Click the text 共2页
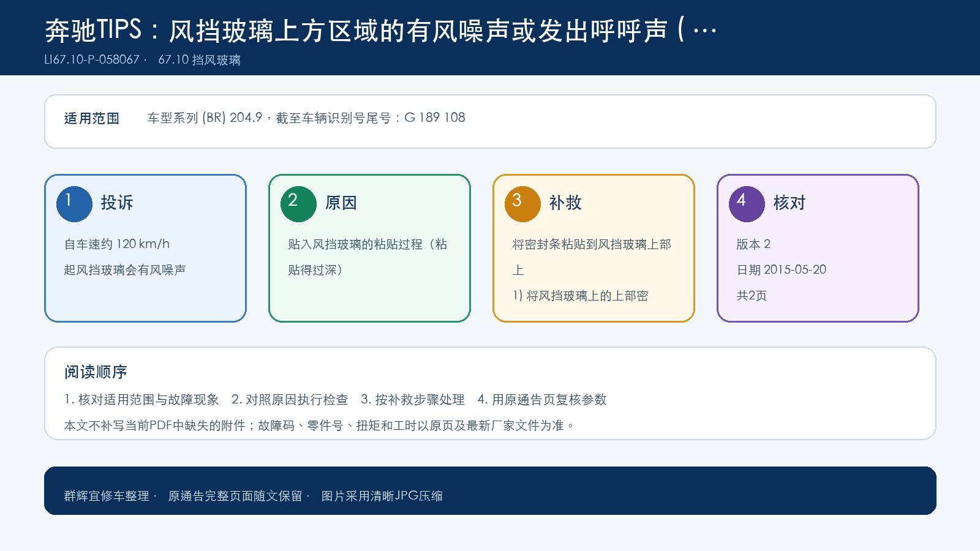The width and height of the screenshot is (980, 551). [752, 295]
